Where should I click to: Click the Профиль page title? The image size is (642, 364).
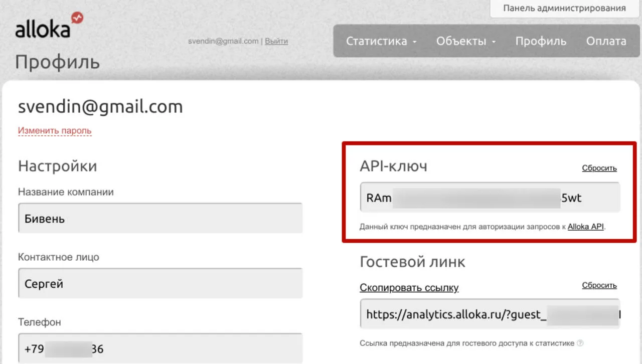[57, 63]
